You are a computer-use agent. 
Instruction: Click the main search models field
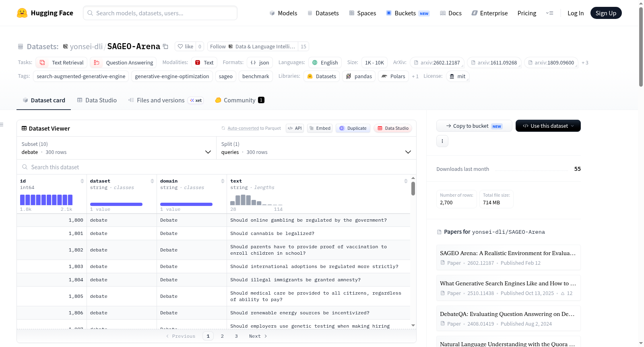tap(160, 13)
